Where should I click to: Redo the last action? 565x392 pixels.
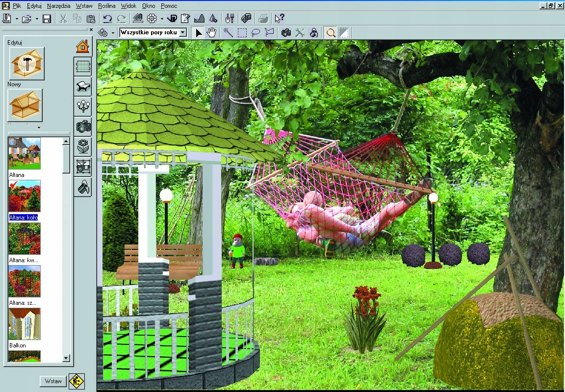pos(122,18)
